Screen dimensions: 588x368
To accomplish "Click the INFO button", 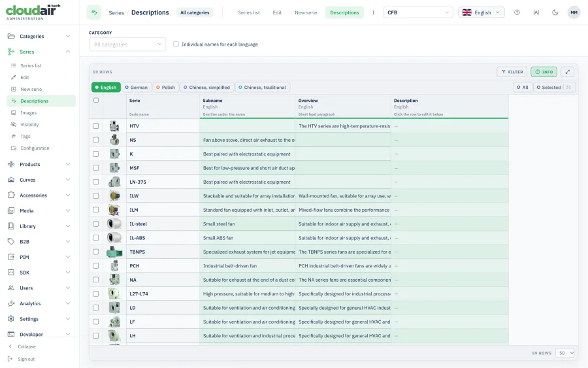I will pyautogui.click(x=544, y=72).
